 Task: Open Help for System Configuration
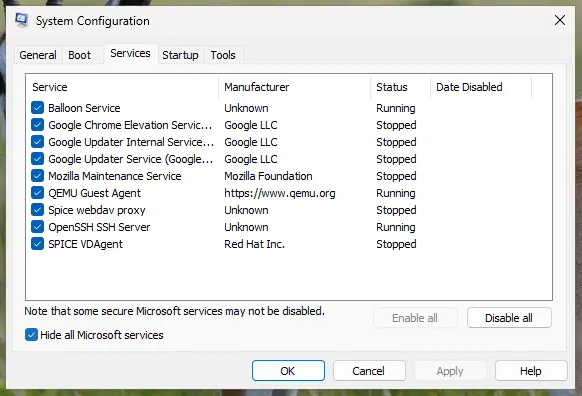click(531, 371)
